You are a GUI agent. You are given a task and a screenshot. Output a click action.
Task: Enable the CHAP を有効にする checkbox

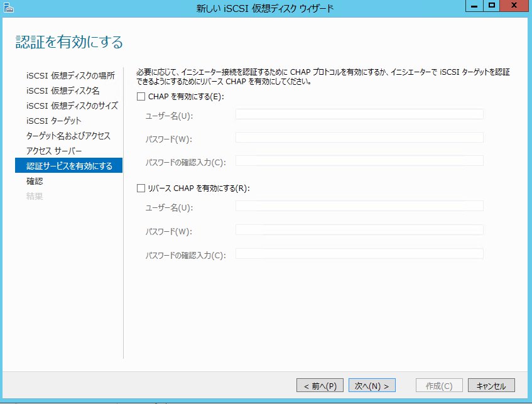click(141, 97)
